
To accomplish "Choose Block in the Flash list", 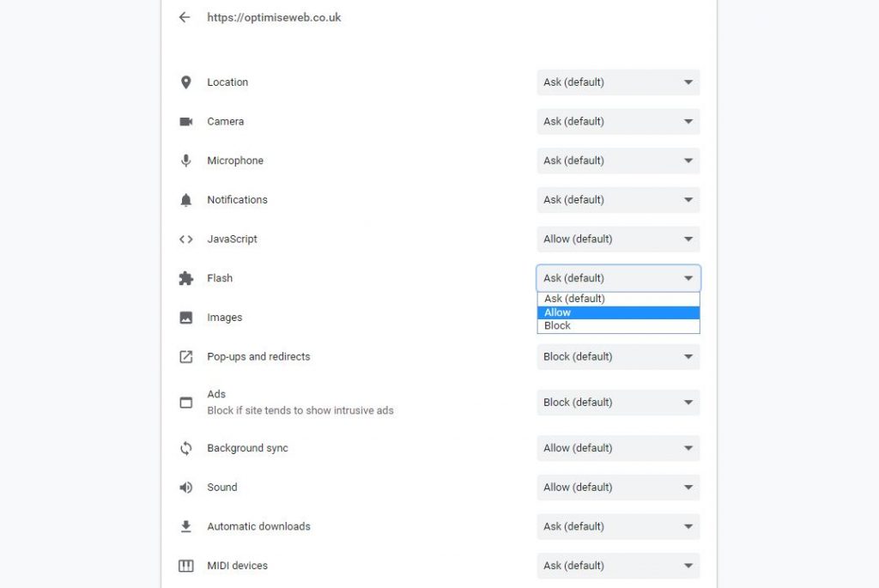I will tap(618, 326).
